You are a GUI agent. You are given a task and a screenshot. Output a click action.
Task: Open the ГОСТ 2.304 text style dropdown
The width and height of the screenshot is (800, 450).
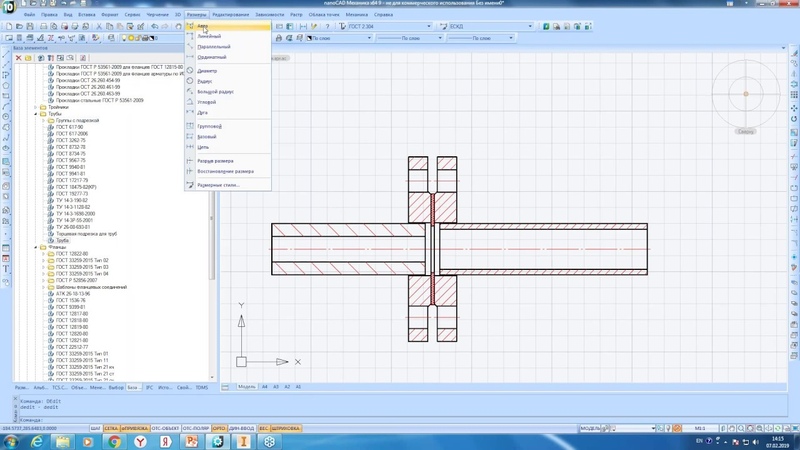[429, 26]
